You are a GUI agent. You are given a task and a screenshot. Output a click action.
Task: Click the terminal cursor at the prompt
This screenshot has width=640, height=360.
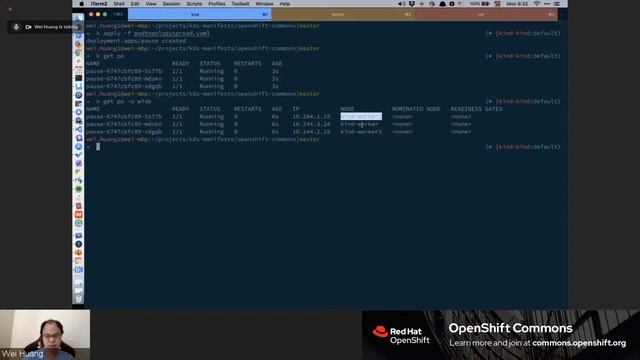tap(98, 147)
